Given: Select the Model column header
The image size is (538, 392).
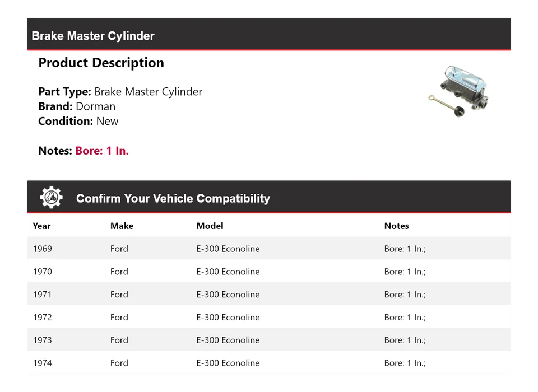Looking at the screenshot, I should (x=210, y=226).
